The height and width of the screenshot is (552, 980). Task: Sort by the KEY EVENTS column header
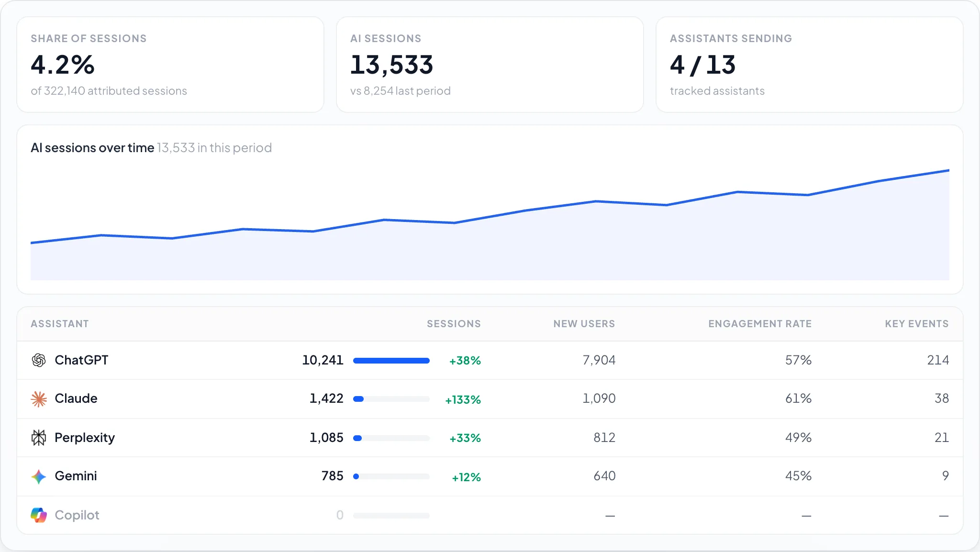pos(916,324)
